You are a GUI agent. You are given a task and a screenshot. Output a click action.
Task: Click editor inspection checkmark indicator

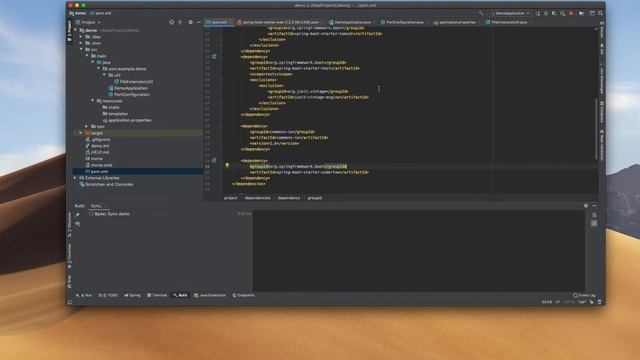[596, 29]
